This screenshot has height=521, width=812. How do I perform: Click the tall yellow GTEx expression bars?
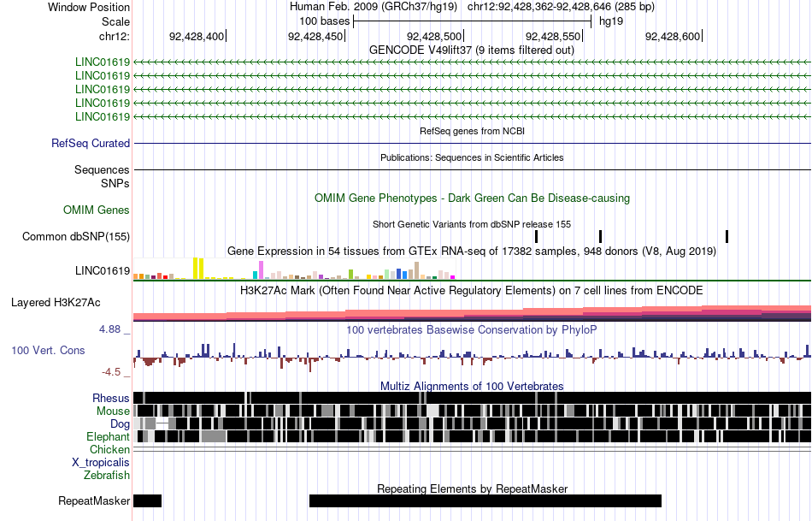click(x=198, y=269)
